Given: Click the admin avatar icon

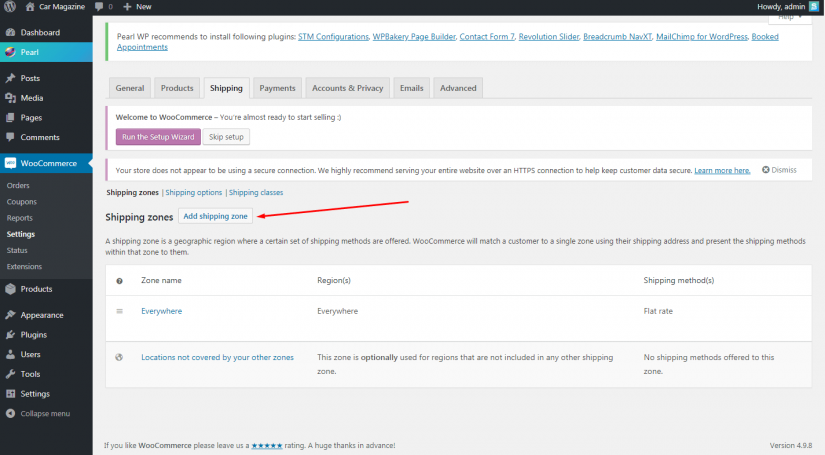Looking at the screenshot, I should click(814, 6).
